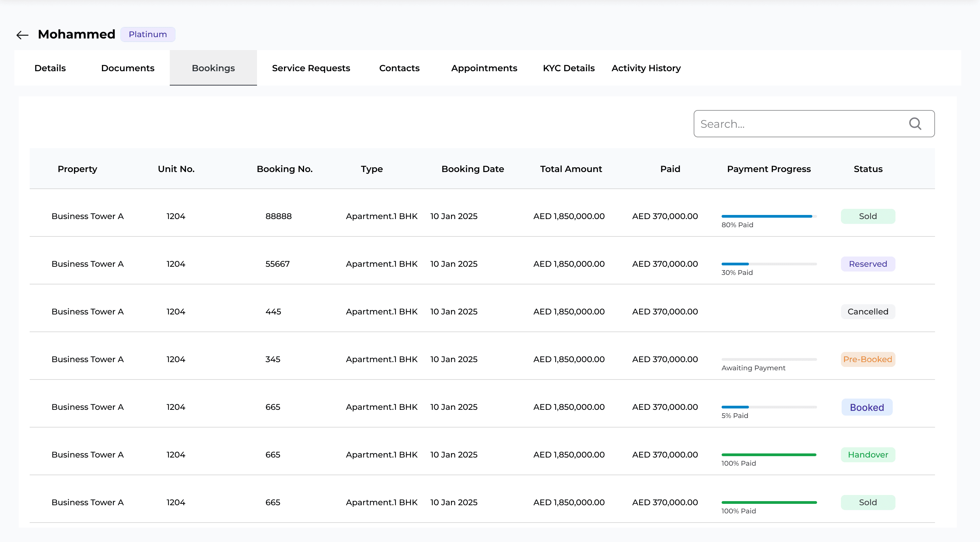Click booking number 345
This screenshot has width=980, height=542.
[273, 359]
